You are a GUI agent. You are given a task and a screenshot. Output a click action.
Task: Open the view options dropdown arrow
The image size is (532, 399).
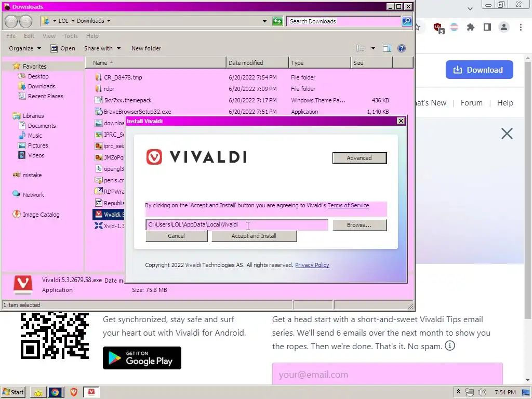373,48
